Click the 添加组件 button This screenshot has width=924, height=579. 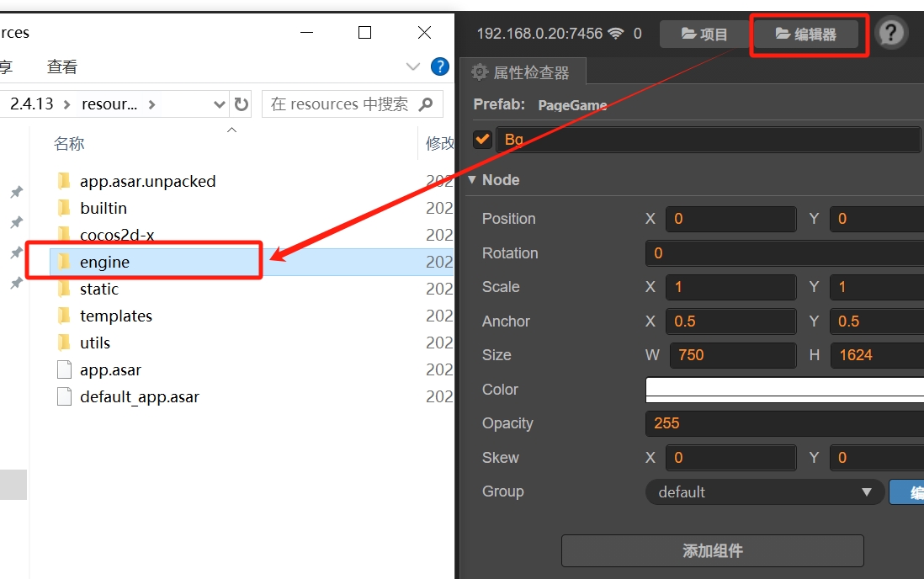[713, 550]
